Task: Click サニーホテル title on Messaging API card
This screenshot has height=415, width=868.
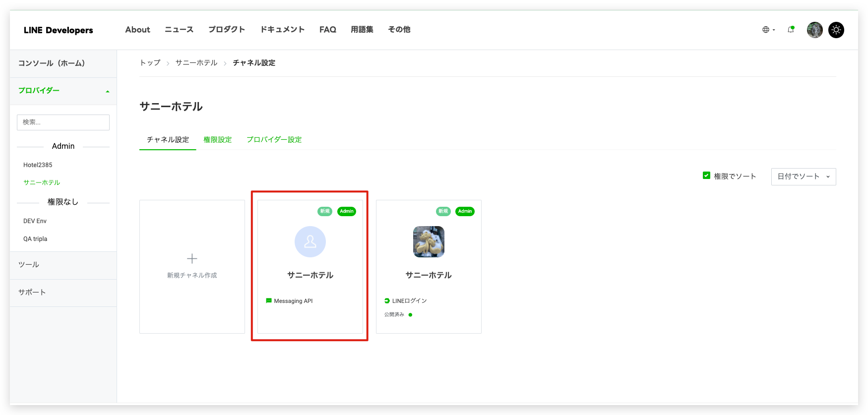Action: click(x=310, y=275)
